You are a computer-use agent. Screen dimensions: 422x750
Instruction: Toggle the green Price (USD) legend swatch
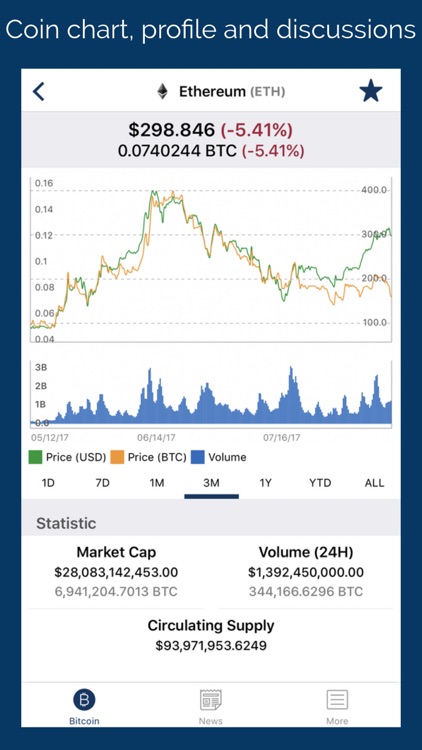coord(35,457)
